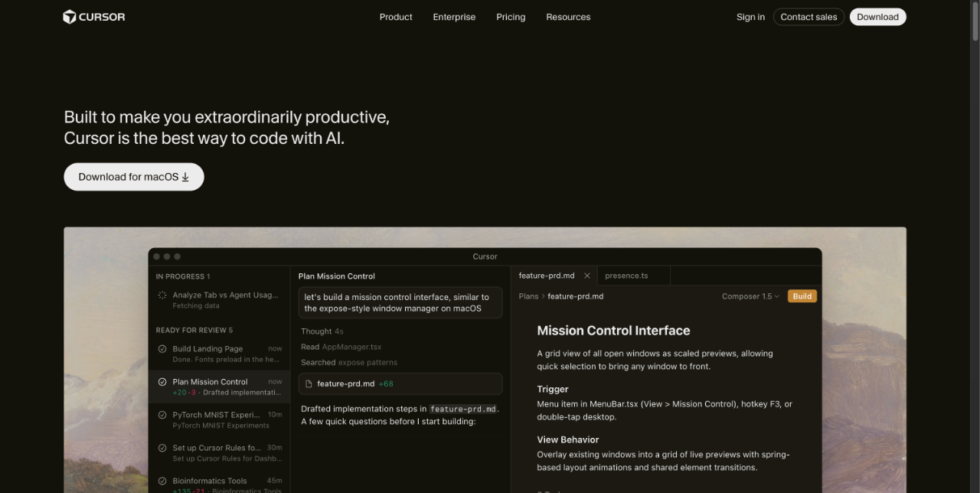This screenshot has width=980, height=493.
Task: Click the download arrow inside Download for macOS
Action: click(186, 176)
